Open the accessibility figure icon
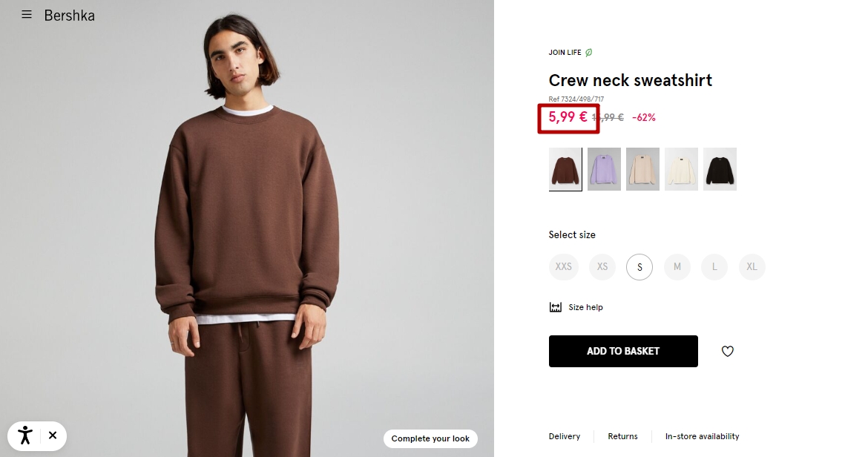Viewport: 868px width, 457px height. (x=25, y=435)
